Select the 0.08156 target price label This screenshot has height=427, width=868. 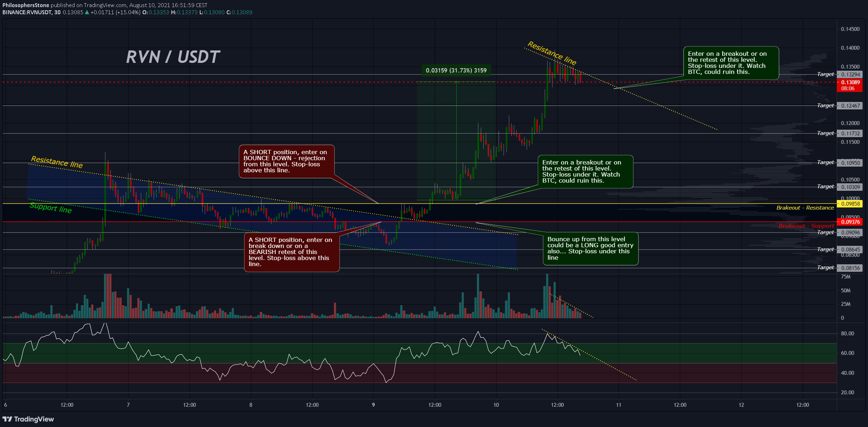click(x=850, y=268)
